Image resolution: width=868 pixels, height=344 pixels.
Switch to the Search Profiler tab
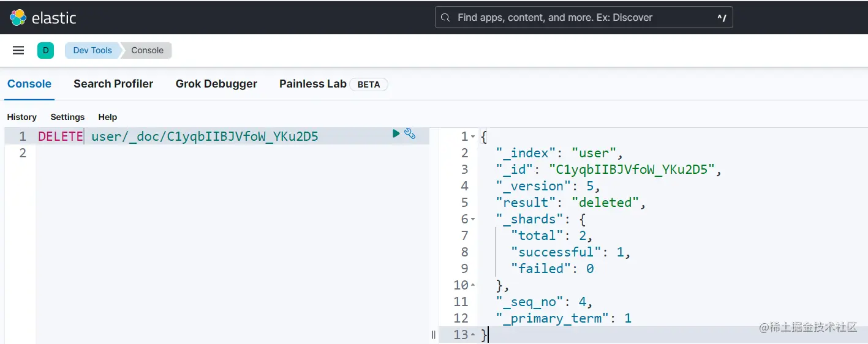[113, 84]
